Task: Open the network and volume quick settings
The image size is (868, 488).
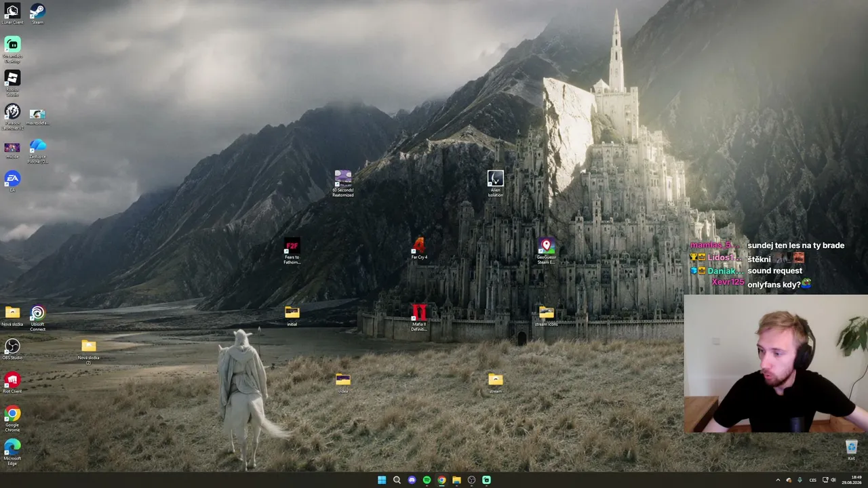Action: (829, 480)
